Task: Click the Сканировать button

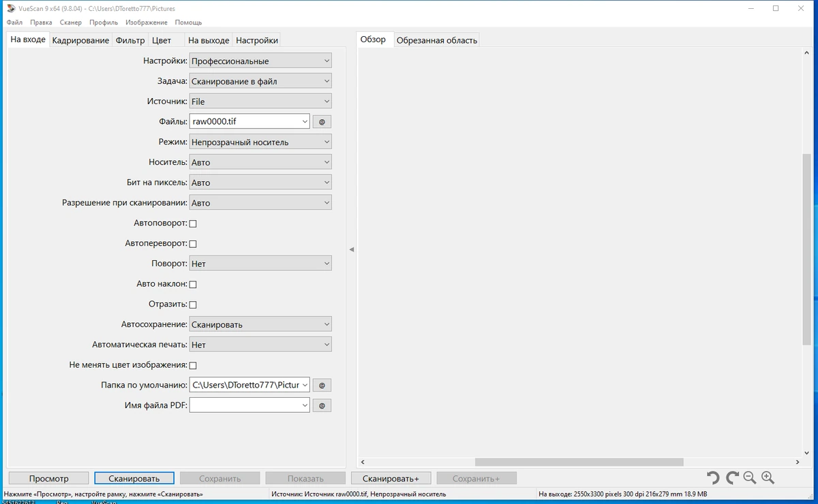Action: tap(134, 478)
